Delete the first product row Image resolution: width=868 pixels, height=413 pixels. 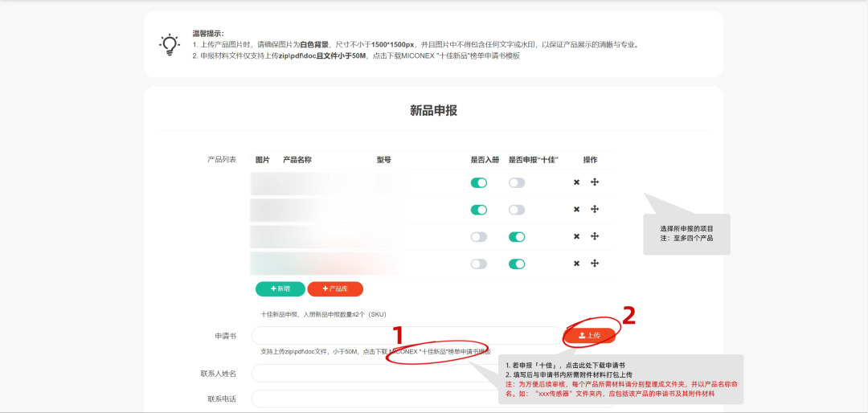576,182
